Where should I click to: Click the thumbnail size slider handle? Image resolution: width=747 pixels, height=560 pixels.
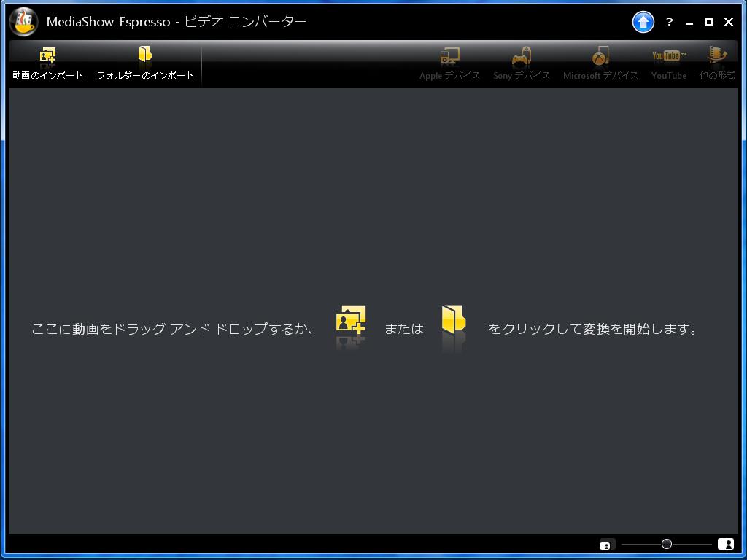coord(667,544)
